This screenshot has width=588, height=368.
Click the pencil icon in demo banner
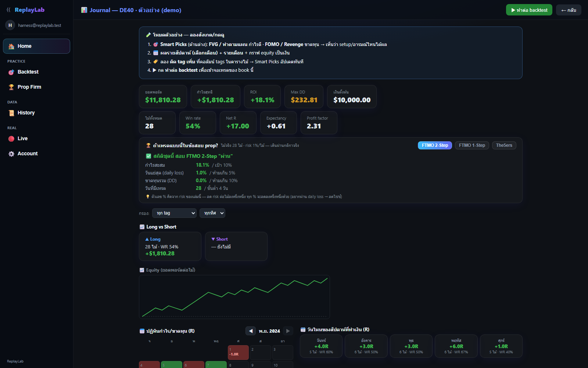[148, 35]
